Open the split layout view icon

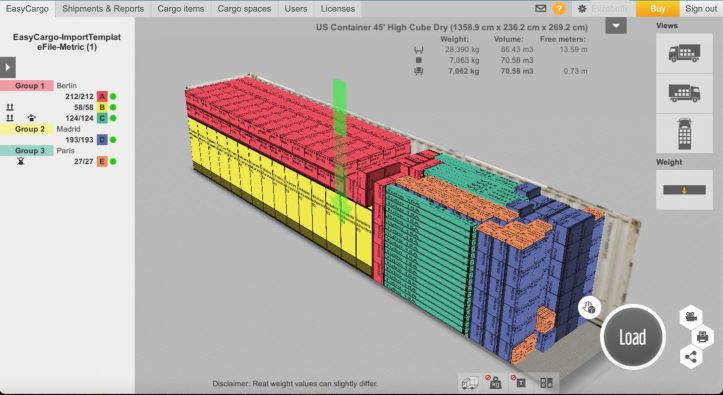click(x=546, y=383)
